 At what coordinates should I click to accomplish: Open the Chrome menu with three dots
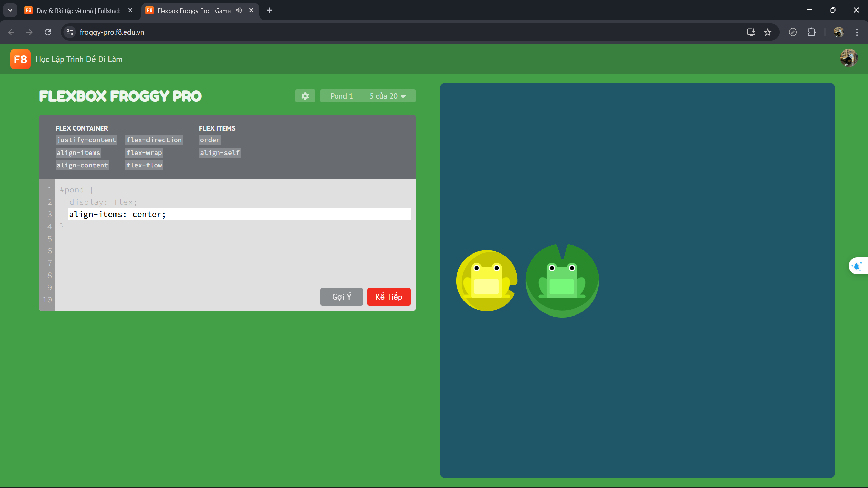click(x=857, y=32)
